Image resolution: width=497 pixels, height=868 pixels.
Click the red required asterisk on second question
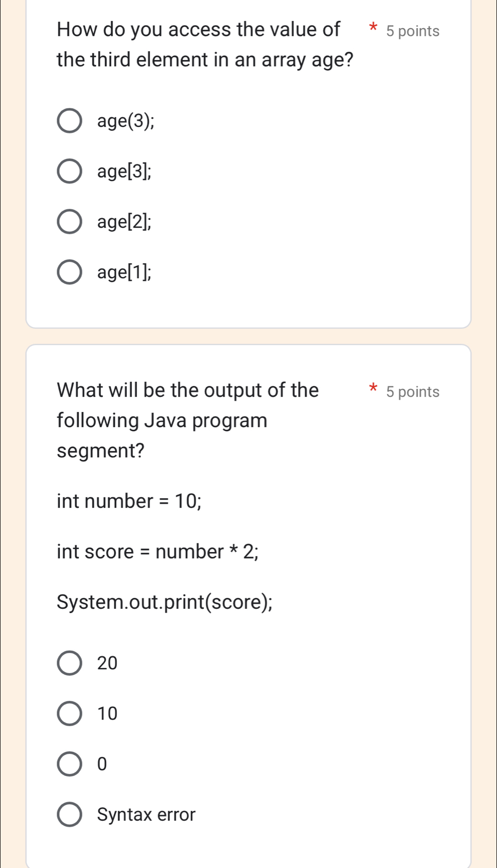[x=373, y=387]
